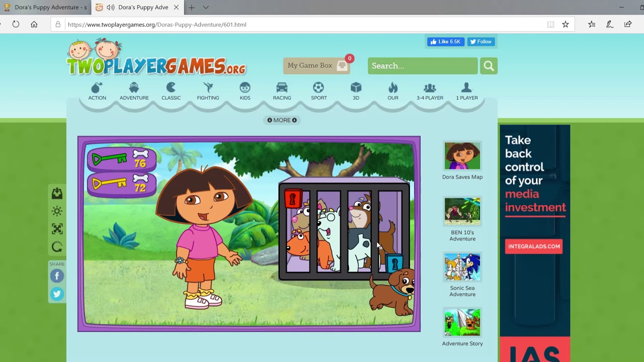644x362 pixels.
Task: Focus the Search... input field
Action: tap(423, 66)
